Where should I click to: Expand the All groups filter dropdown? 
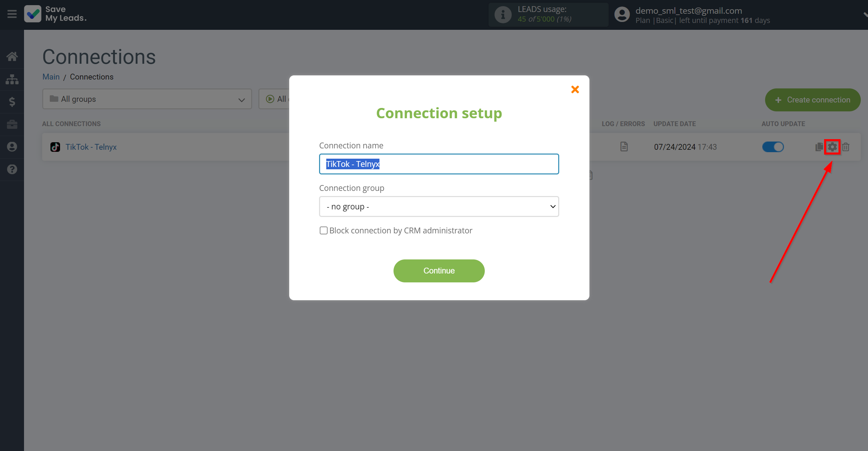(146, 99)
